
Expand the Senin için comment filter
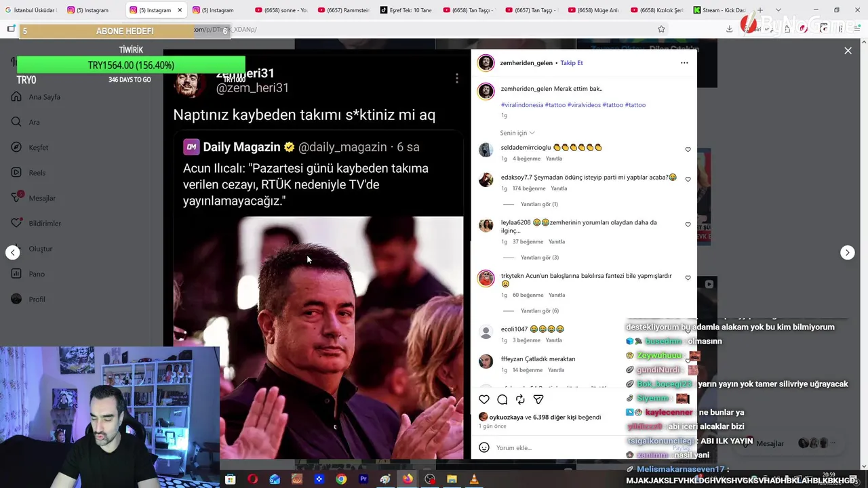(517, 133)
